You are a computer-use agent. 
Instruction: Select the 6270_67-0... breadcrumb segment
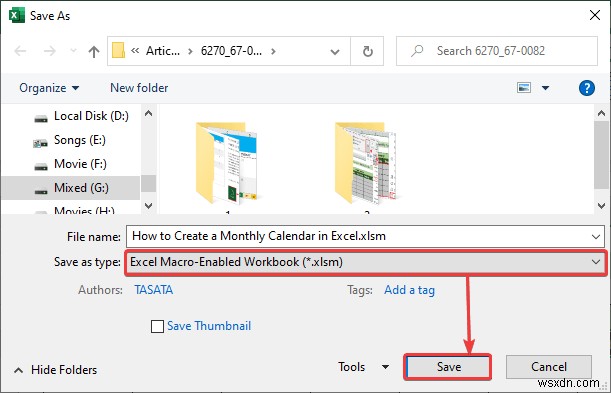pos(231,51)
